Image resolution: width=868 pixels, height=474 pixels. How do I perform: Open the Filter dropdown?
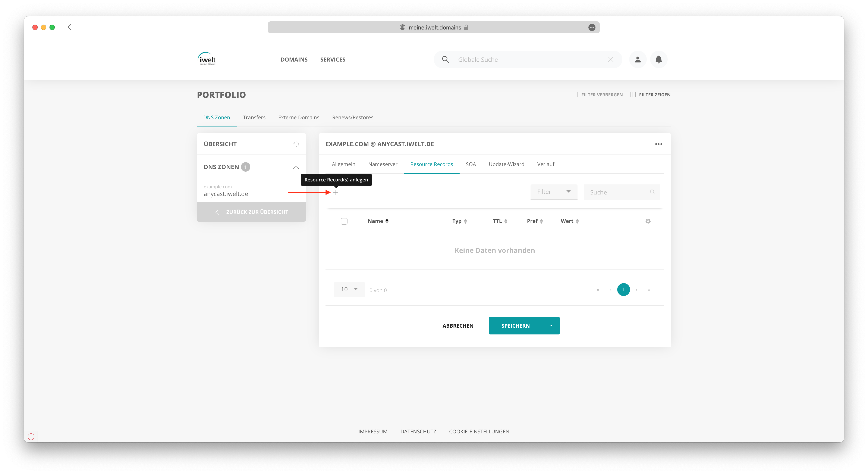pos(554,192)
